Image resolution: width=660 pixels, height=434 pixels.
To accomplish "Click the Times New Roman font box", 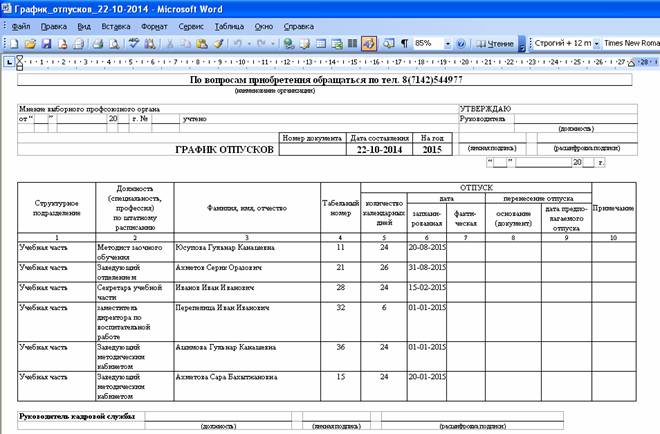I will (631, 43).
